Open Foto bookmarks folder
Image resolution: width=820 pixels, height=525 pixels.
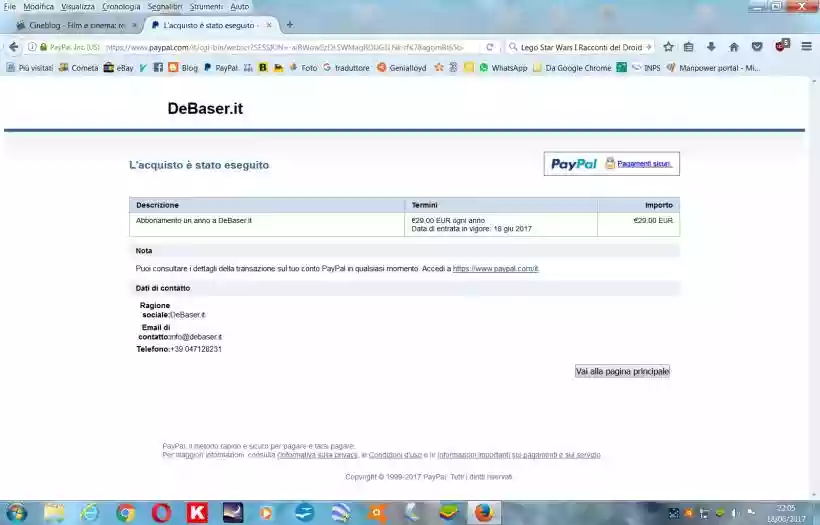(303, 67)
